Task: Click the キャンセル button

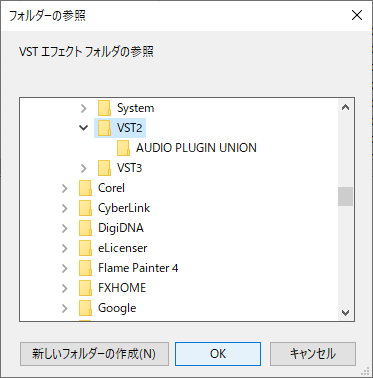Action: [x=313, y=354]
